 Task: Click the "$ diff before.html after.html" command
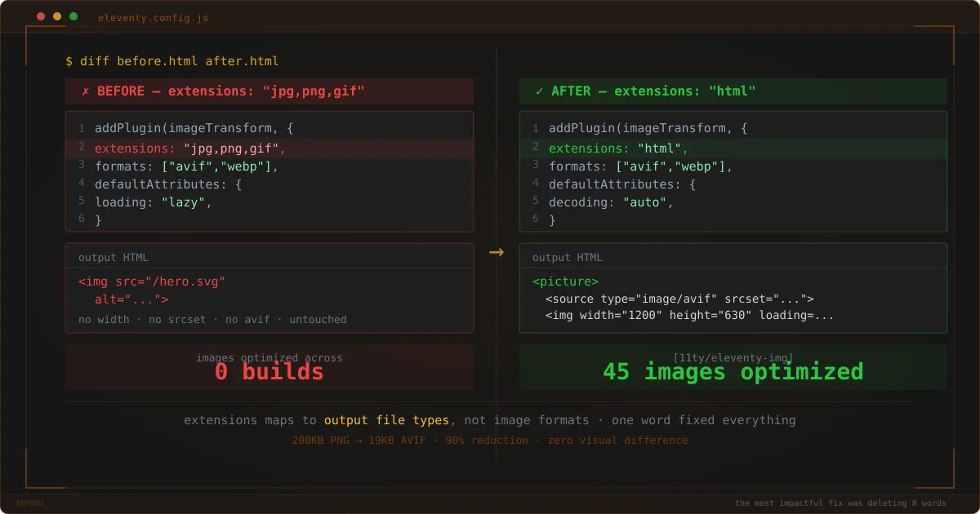[x=172, y=60]
